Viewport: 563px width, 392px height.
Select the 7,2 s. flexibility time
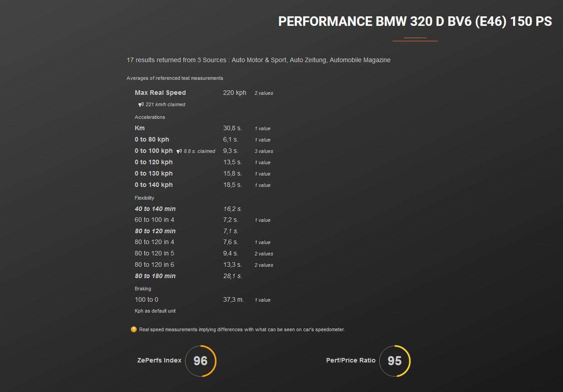[x=230, y=220]
